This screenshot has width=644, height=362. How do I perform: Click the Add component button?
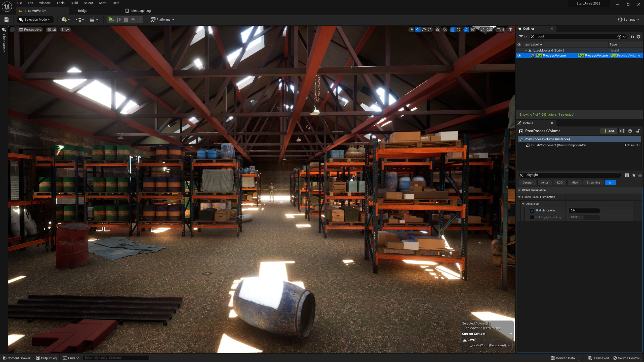[609, 131]
